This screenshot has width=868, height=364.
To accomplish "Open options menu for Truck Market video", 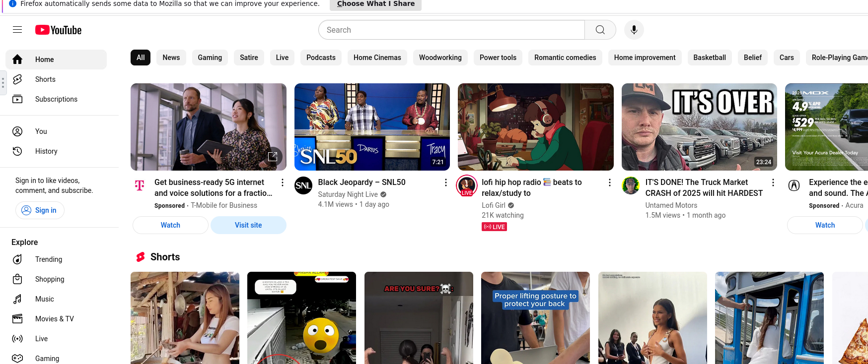I will pos(773,182).
